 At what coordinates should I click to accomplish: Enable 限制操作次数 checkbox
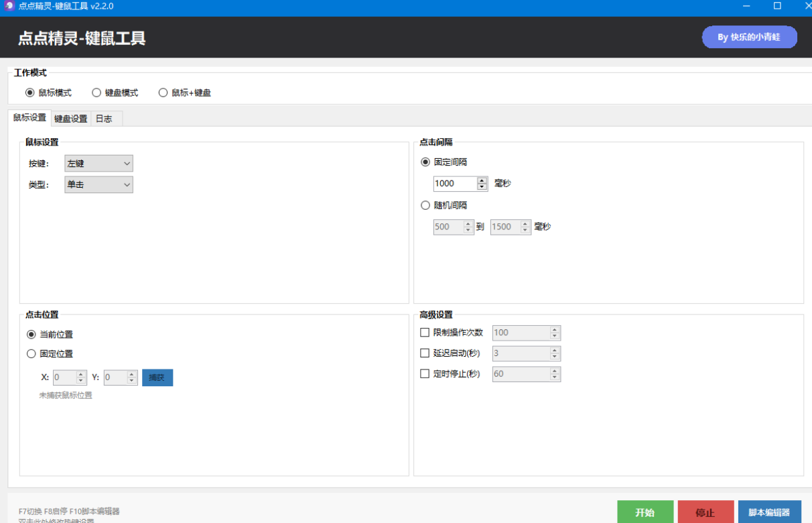pos(425,333)
